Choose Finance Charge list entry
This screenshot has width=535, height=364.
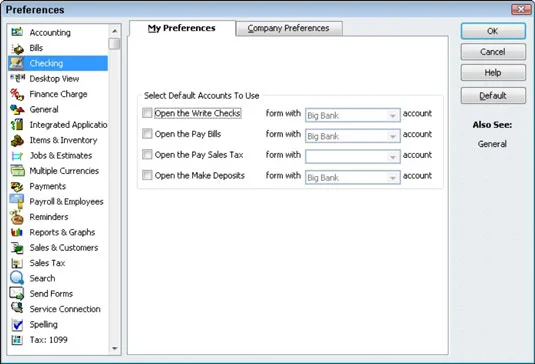tap(58, 94)
